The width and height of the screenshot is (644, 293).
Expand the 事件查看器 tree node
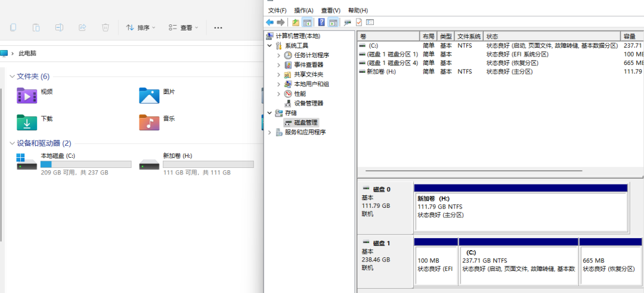[x=279, y=64]
